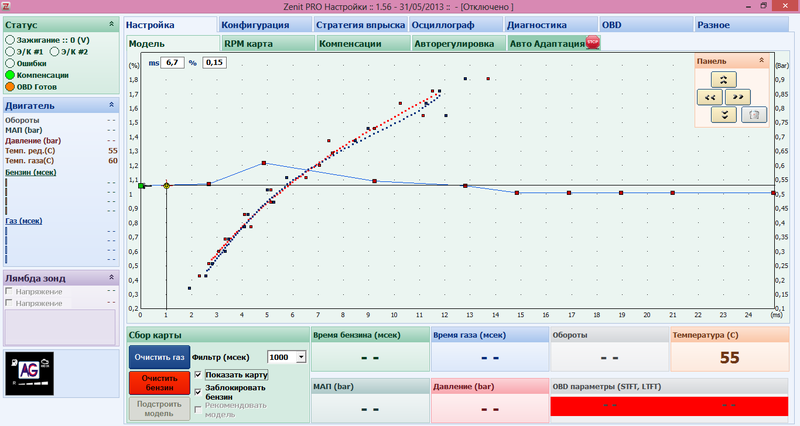Check Рекомендовать модель checkbox
Image resolution: width=800 pixels, height=426 pixels.
pos(198,409)
